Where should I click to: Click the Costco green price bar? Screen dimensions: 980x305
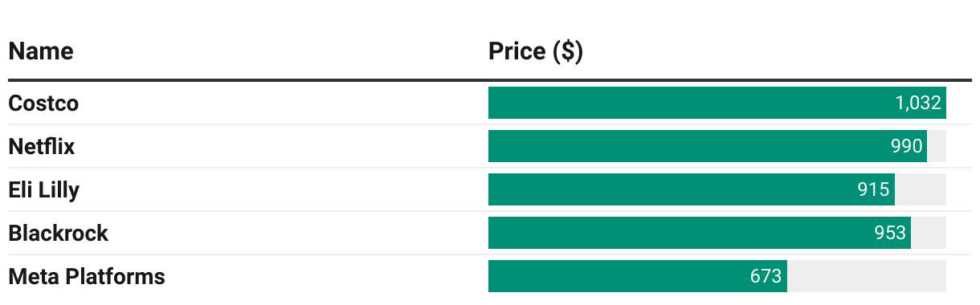coord(717,103)
